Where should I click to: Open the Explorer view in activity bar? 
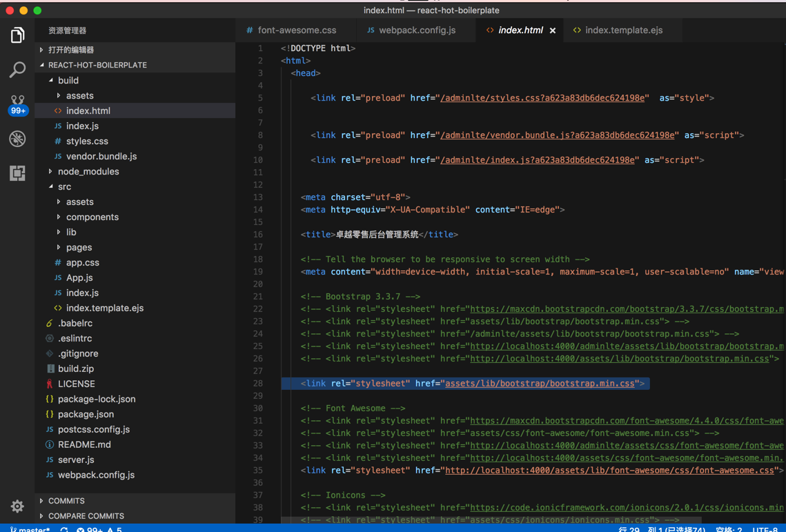(17, 35)
